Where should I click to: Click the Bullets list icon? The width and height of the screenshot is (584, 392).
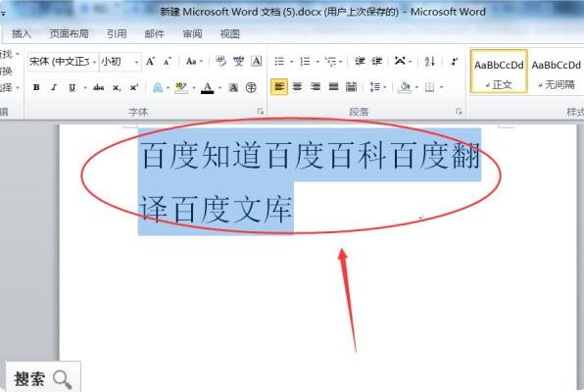[x=279, y=62]
